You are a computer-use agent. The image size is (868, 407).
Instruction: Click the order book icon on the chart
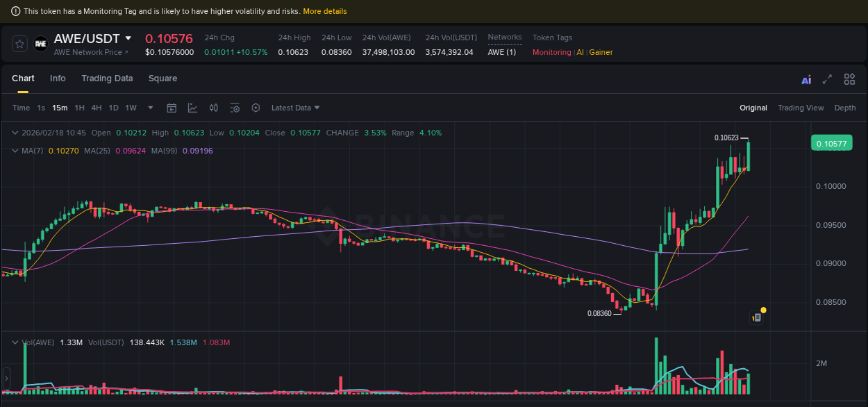click(x=756, y=316)
